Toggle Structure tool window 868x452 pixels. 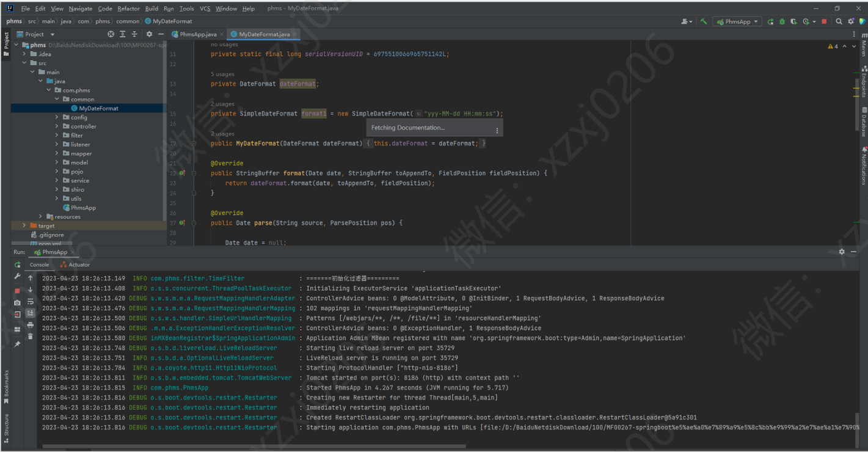(6, 428)
